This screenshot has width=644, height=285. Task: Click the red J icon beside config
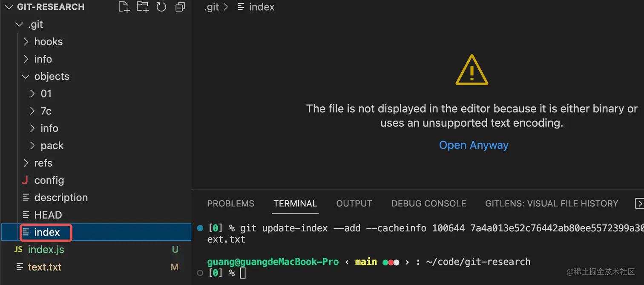(x=25, y=180)
